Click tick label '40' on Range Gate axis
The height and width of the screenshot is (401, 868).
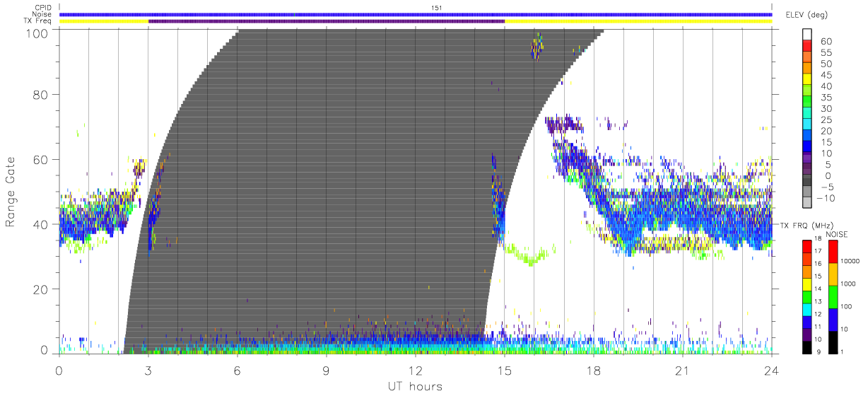[x=40, y=224]
